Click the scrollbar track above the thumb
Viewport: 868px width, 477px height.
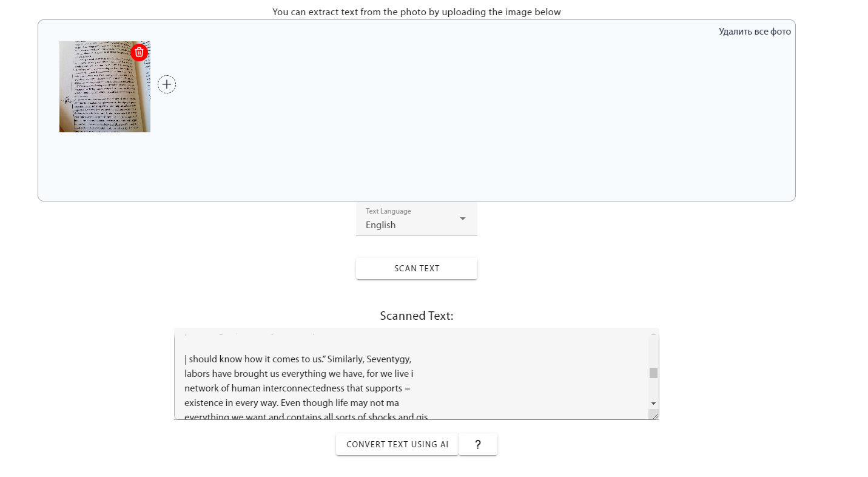653,352
